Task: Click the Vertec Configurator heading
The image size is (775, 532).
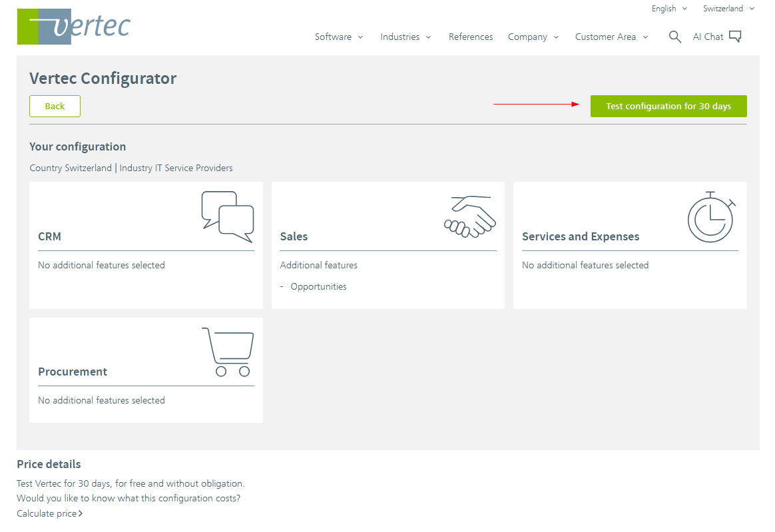Action: click(x=103, y=78)
